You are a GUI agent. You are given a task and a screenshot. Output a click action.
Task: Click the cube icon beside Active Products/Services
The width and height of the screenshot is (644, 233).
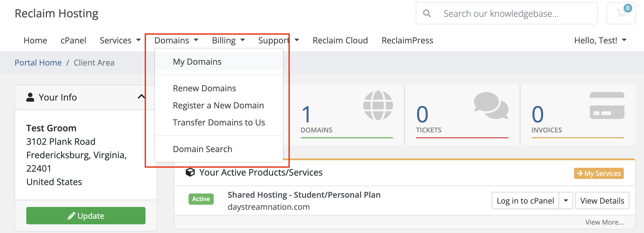pos(190,172)
